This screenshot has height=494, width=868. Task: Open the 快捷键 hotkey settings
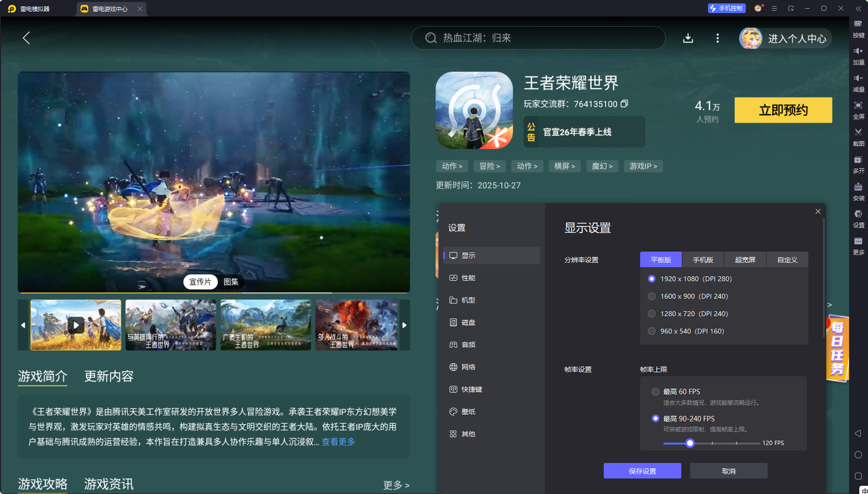(471, 389)
